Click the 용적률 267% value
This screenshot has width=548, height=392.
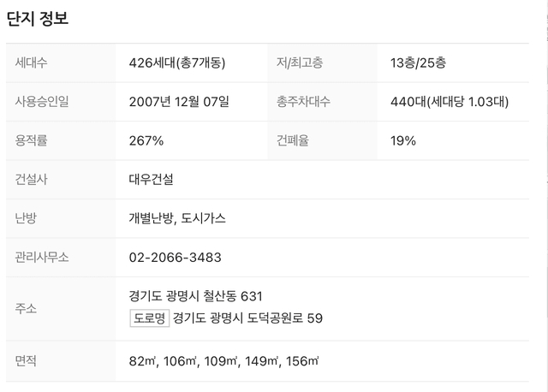(x=146, y=141)
